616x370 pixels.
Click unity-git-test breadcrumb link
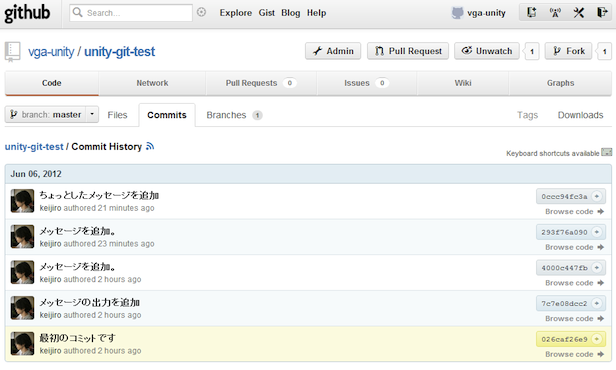[x=34, y=147]
